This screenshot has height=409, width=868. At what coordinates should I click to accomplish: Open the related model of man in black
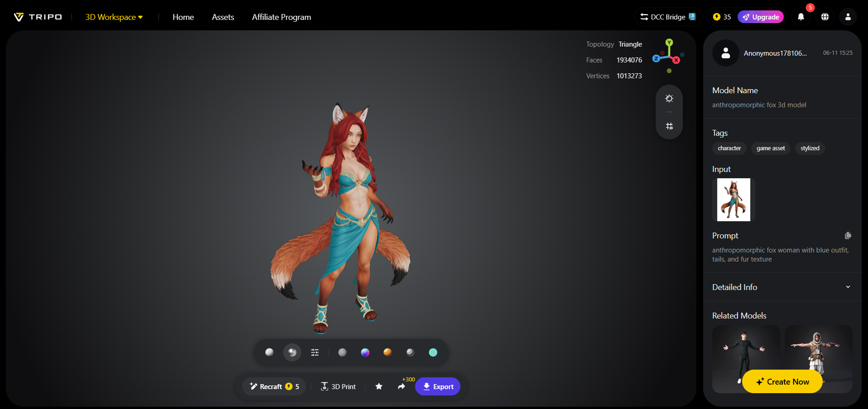pyautogui.click(x=746, y=359)
